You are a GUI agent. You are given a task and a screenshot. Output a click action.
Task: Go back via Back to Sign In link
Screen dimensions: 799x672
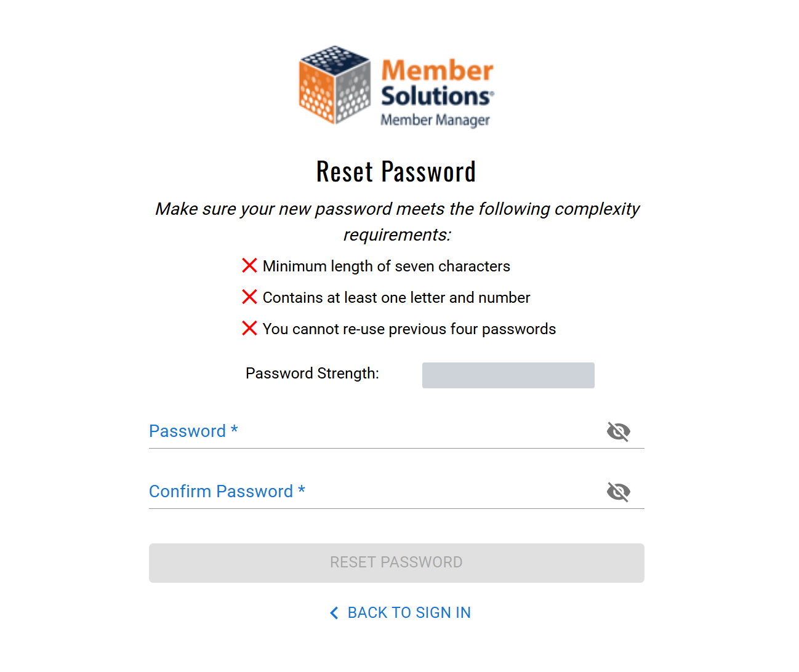[x=409, y=613]
